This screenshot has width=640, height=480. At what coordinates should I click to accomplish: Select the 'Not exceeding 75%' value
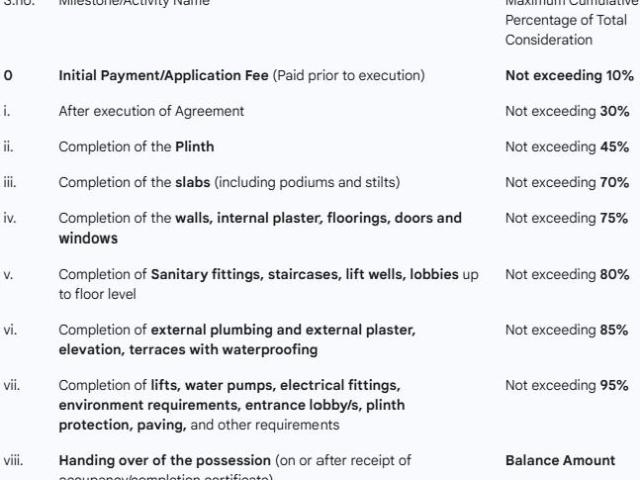(x=567, y=218)
